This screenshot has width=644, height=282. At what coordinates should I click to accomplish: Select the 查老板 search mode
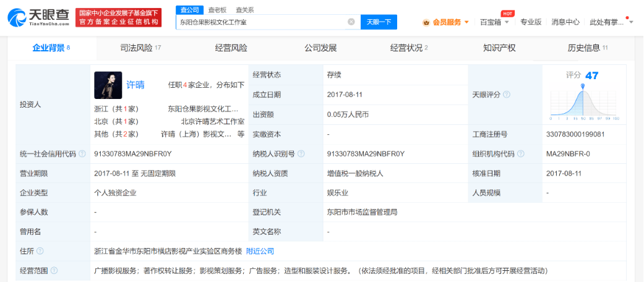pyautogui.click(x=217, y=10)
